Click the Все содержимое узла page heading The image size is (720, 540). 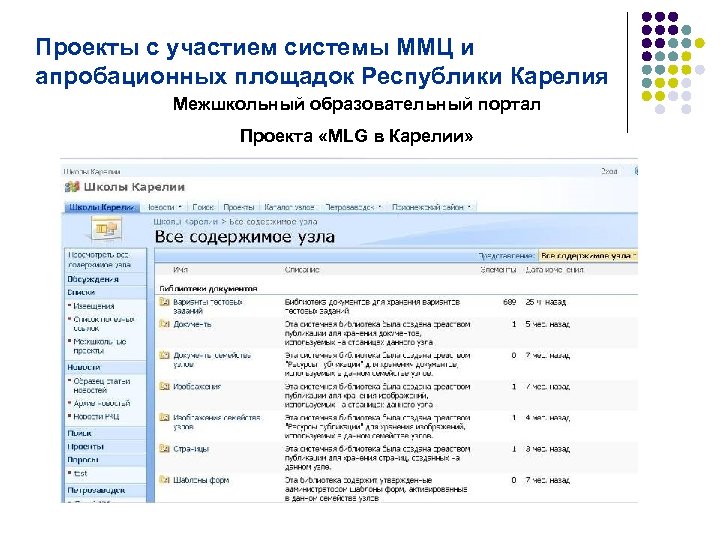(x=245, y=237)
